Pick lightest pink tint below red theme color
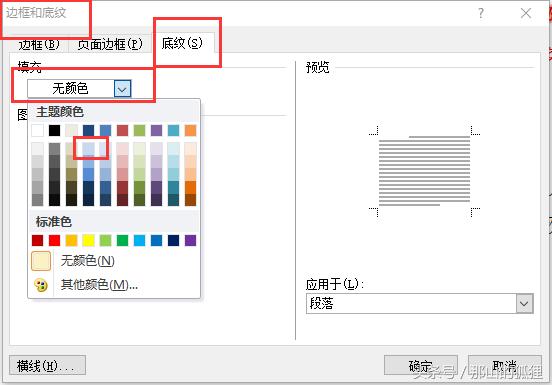Image resolution: width=552 pixels, height=385 pixels. (123, 149)
